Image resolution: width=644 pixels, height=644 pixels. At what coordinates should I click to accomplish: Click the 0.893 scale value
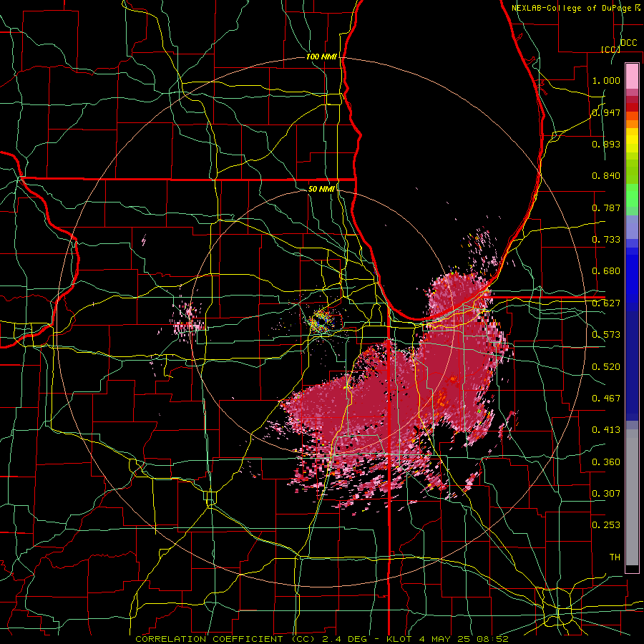click(x=606, y=144)
